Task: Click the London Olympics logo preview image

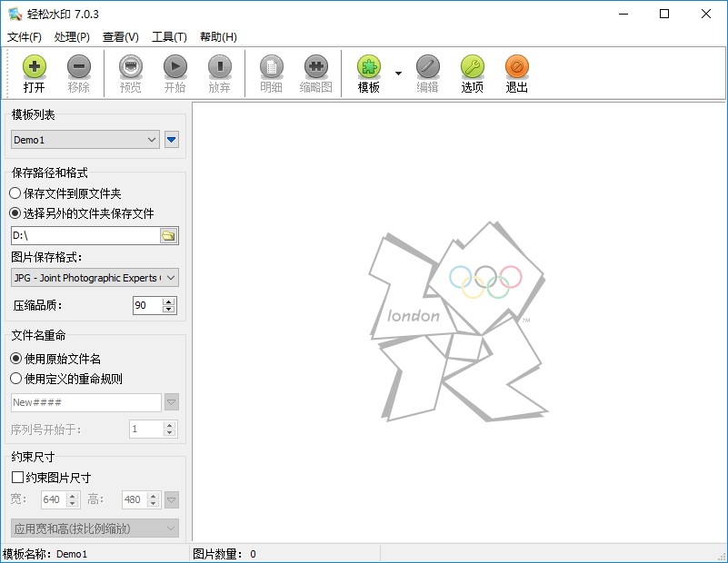Action: (458, 321)
